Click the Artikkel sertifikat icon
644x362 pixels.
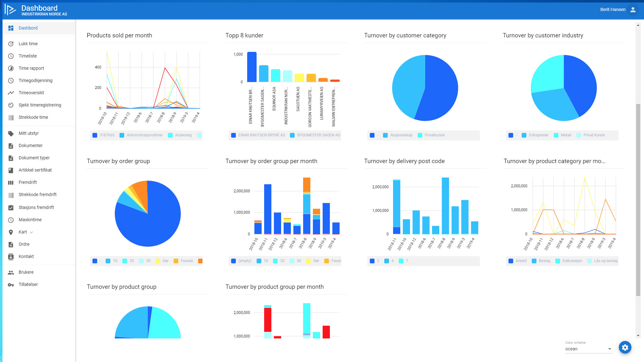11,170
